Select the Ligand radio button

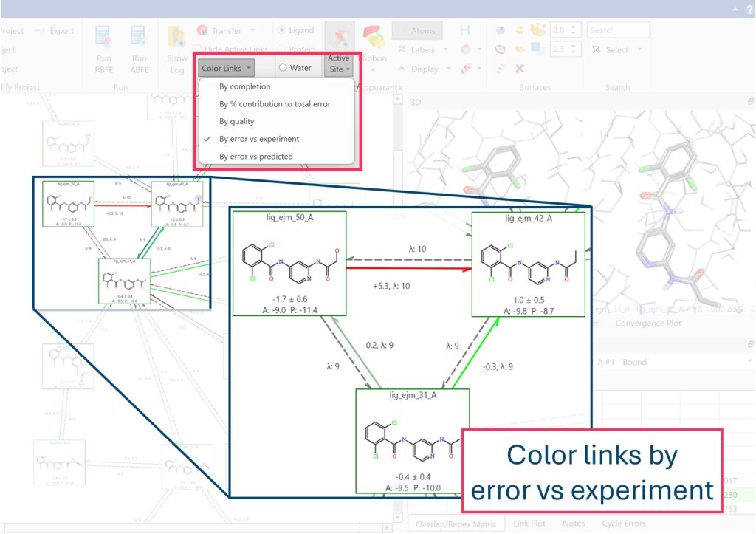(x=281, y=30)
